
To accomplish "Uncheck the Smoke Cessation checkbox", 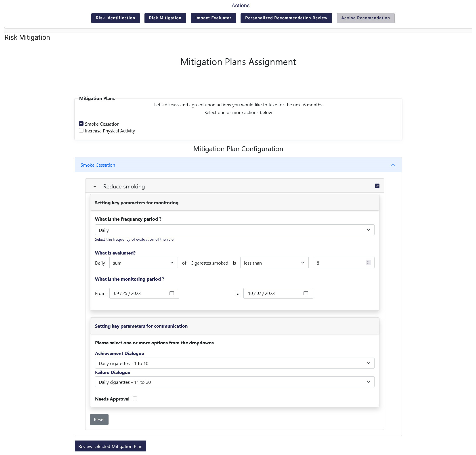I will pos(81,124).
